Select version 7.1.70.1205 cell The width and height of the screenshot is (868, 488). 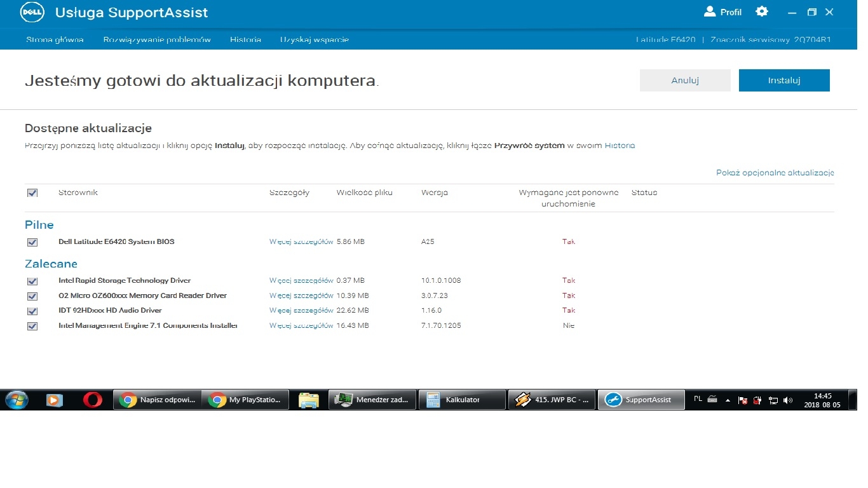[x=441, y=325]
